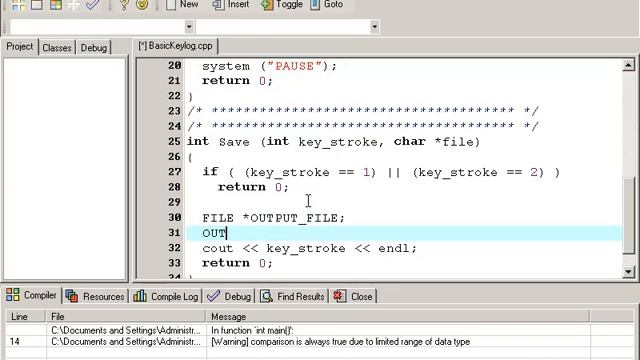Image resolution: width=640 pixels, height=360 pixels.
Task: Open the Debug tab in the bottom panel
Action: [x=229, y=296]
